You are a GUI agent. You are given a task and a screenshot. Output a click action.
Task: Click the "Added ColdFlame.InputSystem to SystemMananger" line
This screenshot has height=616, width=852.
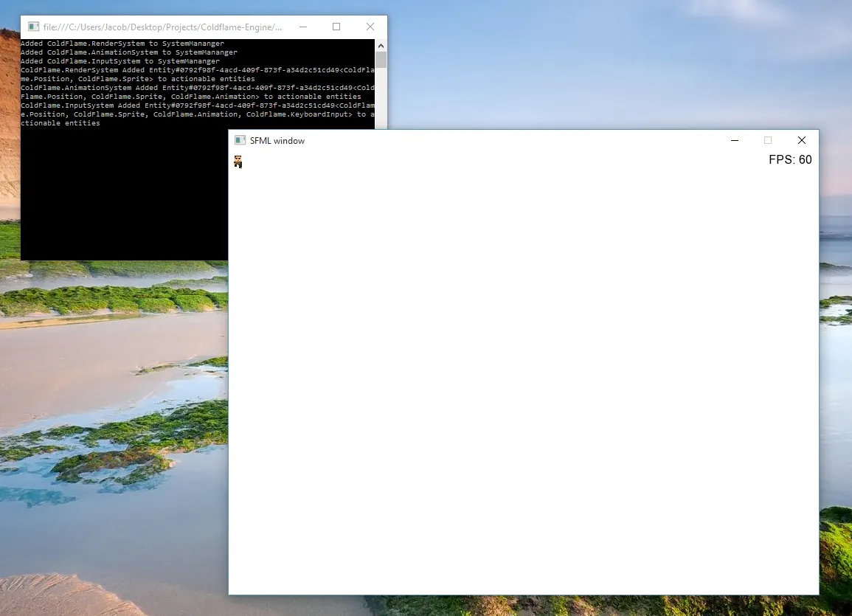(120, 61)
